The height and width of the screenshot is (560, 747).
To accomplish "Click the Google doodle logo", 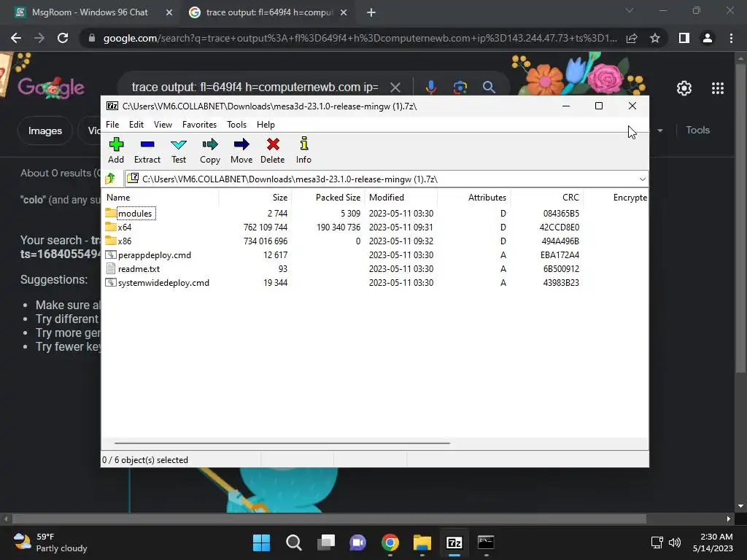I will (x=51, y=87).
